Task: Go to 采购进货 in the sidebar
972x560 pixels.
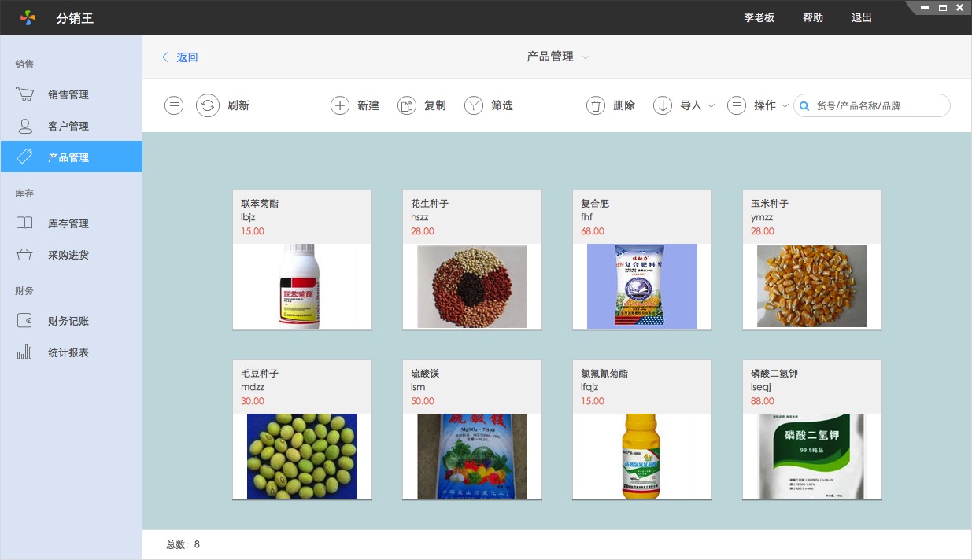Action: click(68, 255)
